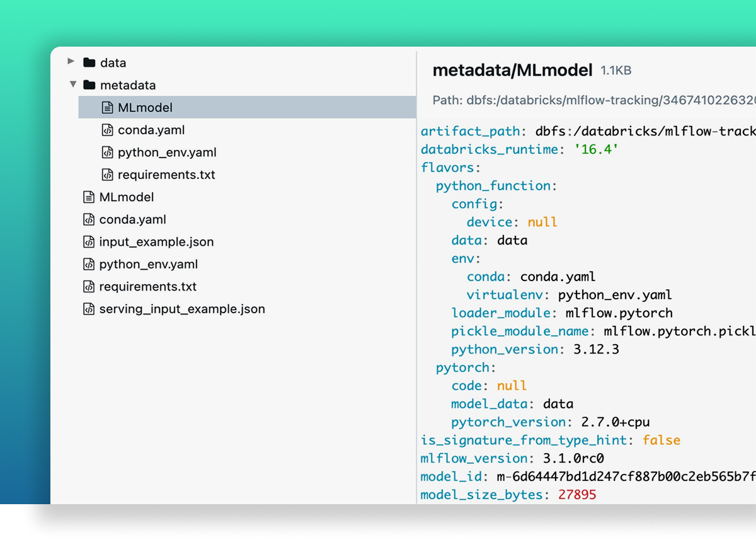756x542 pixels.
Task: Click the metadata/MLmodel title heading
Action: coord(511,70)
